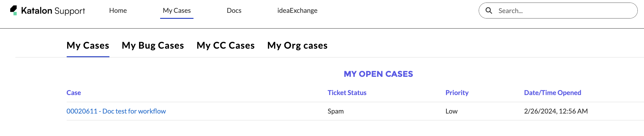Open case 00020611 Doc test for workflow
Image resolution: width=644 pixels, height=136 pixels.
tap(116, 111)
